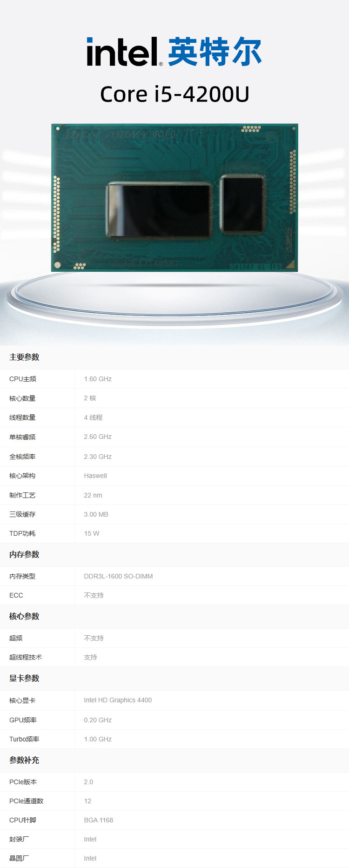Select Intel in the 封装厂 row

(x=90, y=839)
